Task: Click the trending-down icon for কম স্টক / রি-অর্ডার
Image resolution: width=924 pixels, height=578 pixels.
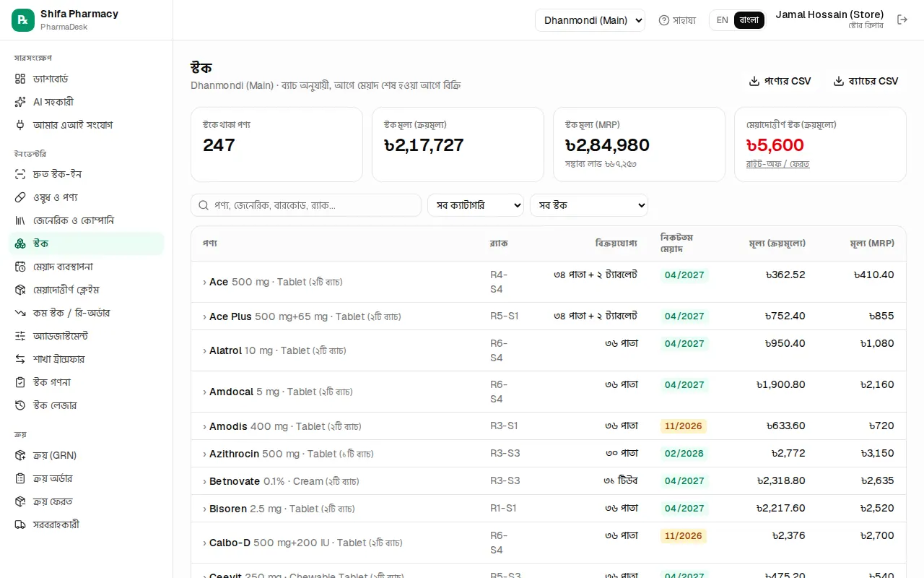Action: (20, 313)
